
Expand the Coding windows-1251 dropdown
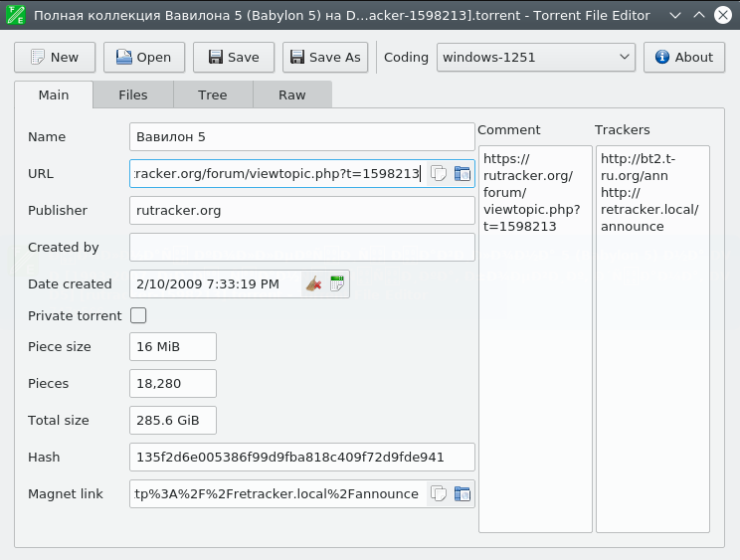click(536, 57)
